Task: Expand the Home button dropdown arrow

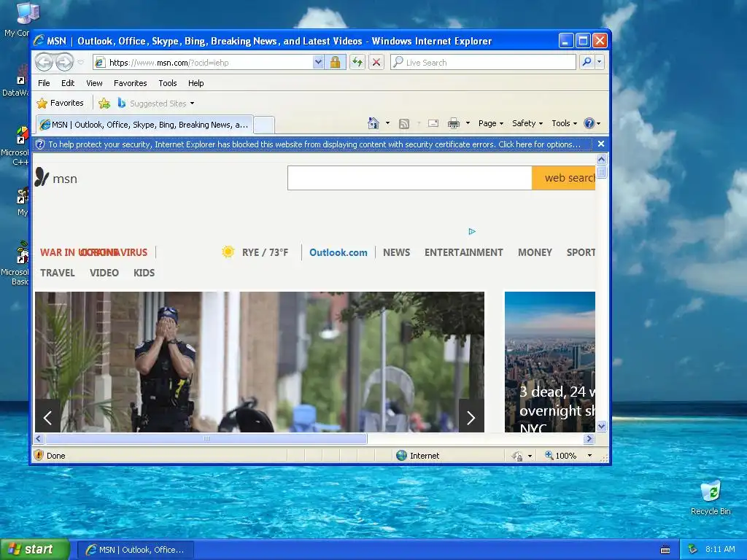Action: 387,123
